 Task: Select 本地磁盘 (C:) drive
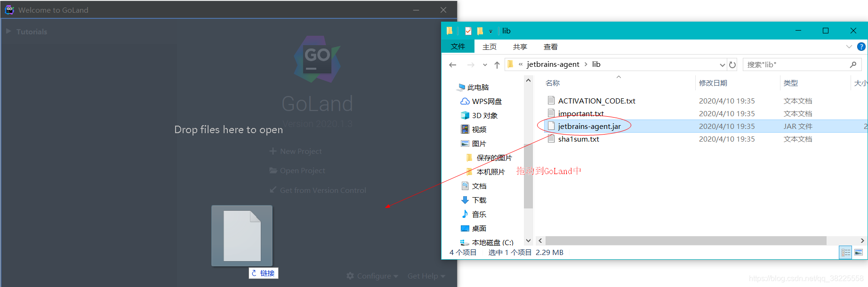pos(487,242)
